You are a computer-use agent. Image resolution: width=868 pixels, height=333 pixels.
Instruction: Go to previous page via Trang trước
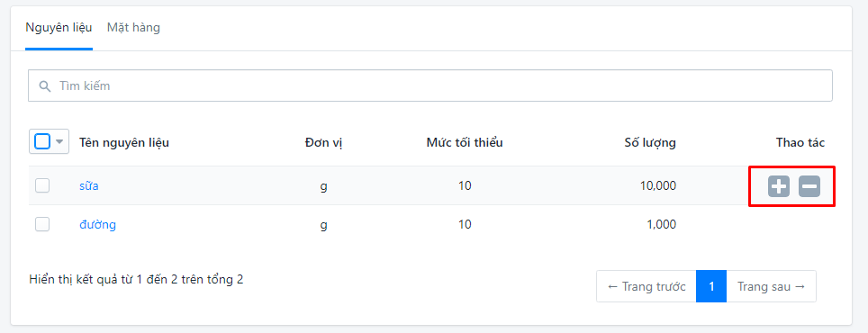pyautogui.click(x=646, y=286)
